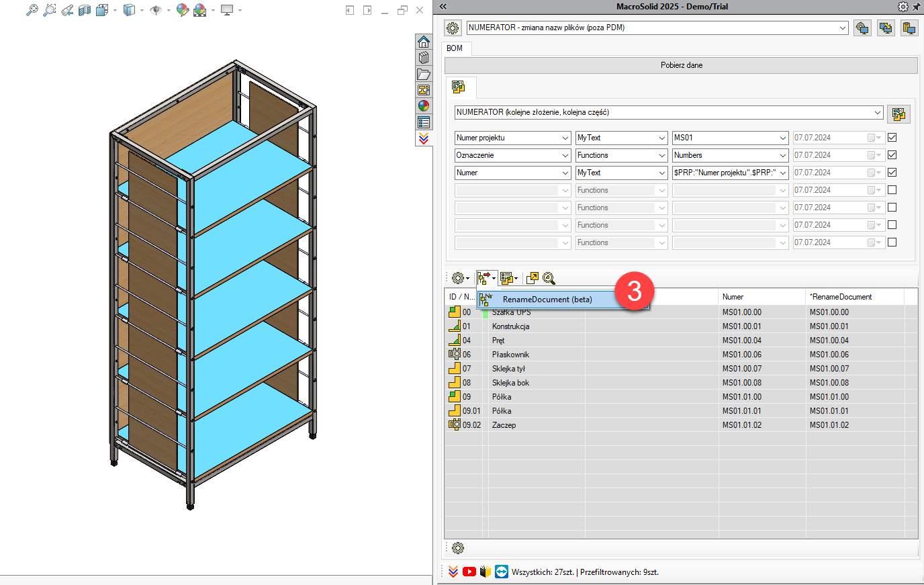Open the NUMERATOR zmiana nazw plików dropdown
This screenshot has width=924, height=585.
[843, 28]
